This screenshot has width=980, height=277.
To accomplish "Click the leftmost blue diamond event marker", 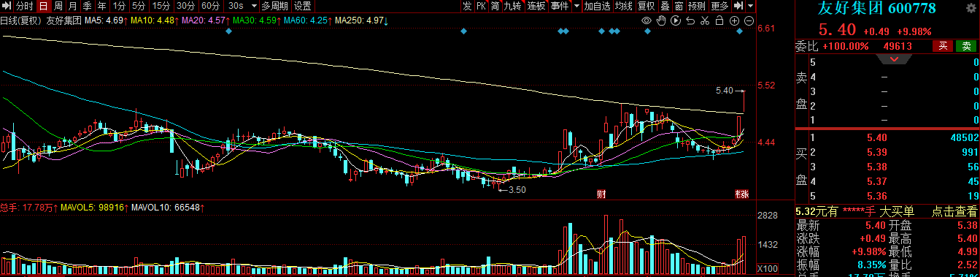I will click(x=228, y=31).
